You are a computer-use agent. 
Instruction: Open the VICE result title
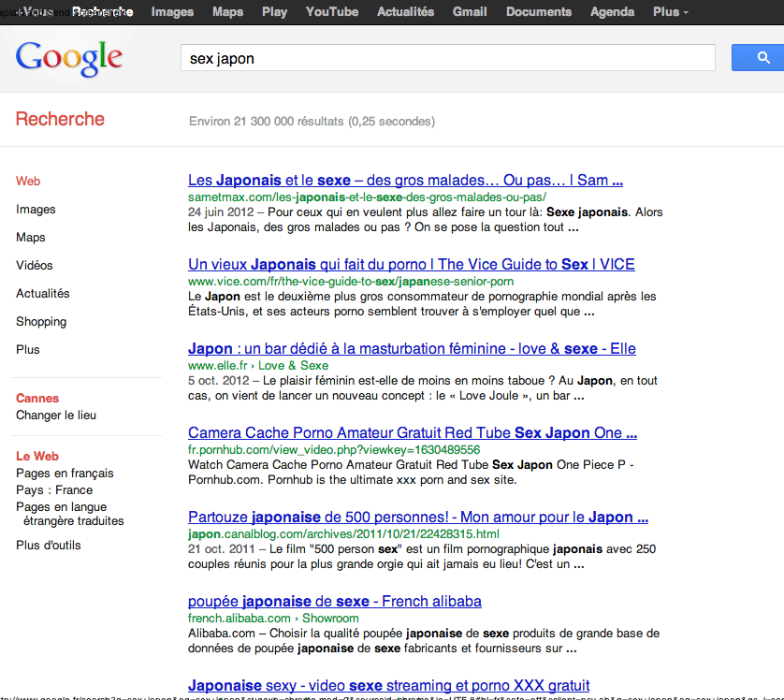tap(412, 264)
